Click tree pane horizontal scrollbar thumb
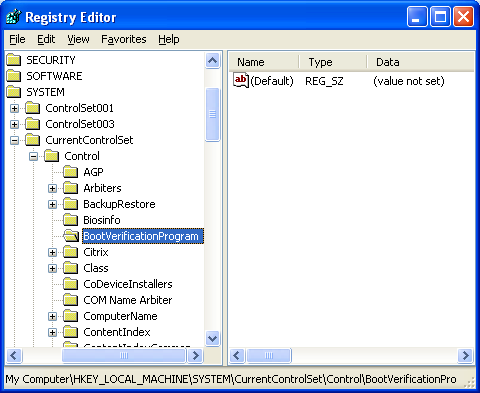This screenshot has width=480, height=393. (x=124, y=356)
